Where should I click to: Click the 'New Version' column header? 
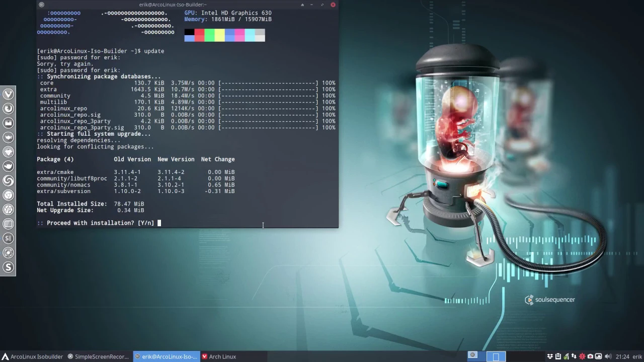click(176, 159)
